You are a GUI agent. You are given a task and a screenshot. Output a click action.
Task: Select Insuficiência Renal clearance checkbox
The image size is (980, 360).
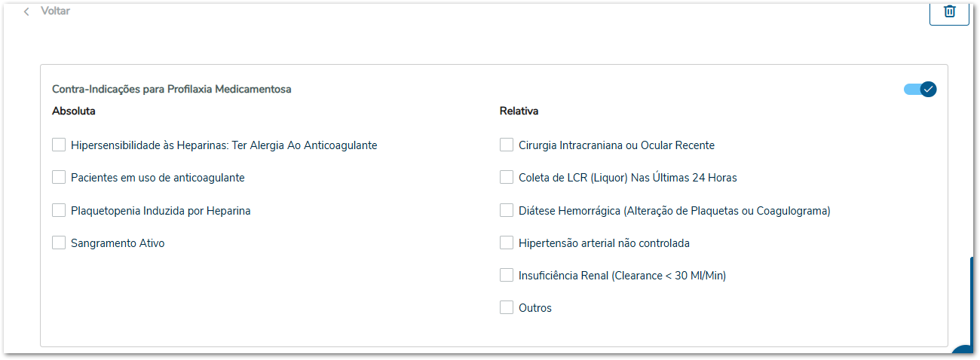[x=507, y=275]
